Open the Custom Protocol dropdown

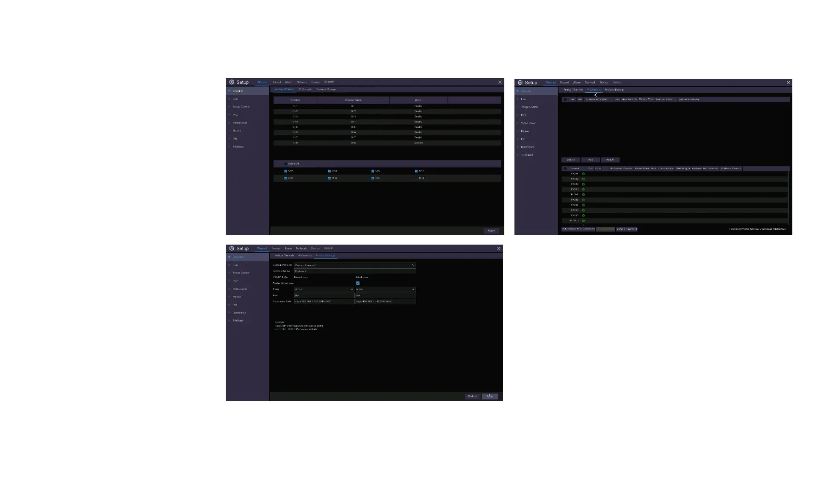point(355,265)
